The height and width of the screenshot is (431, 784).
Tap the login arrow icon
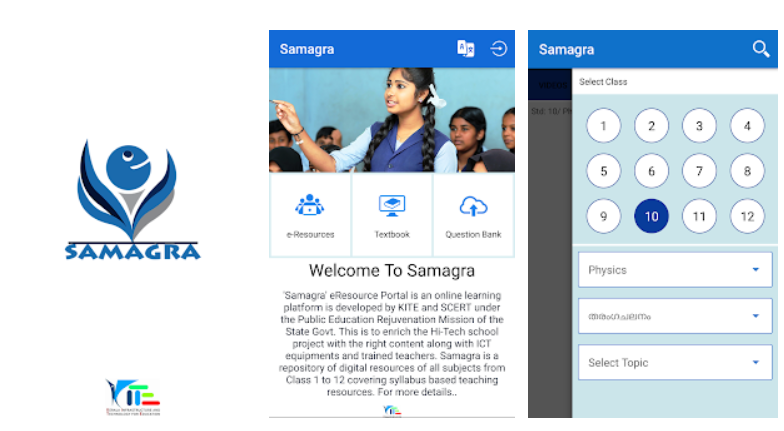click(x=498, y=48)
